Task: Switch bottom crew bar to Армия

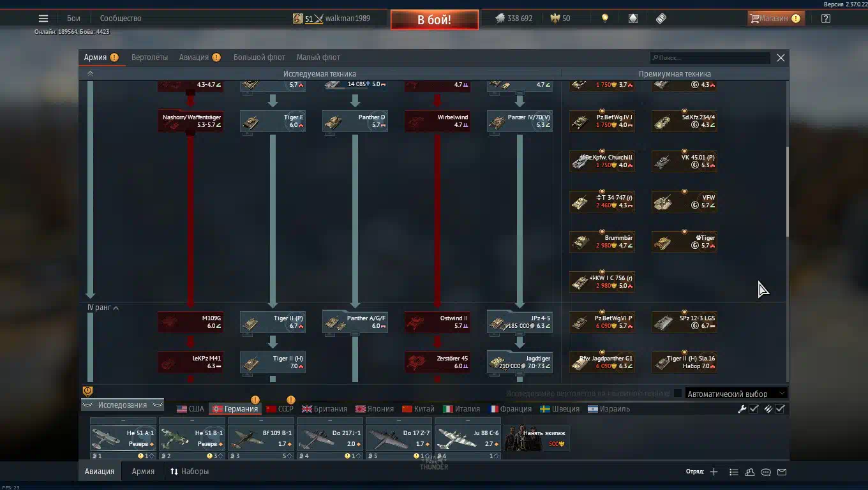Action: pos(143,471)
